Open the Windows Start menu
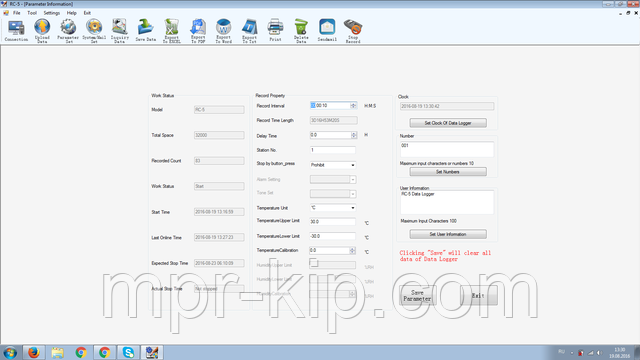The width and height of the screenshot is (640, 360). [x=10, y=352]
